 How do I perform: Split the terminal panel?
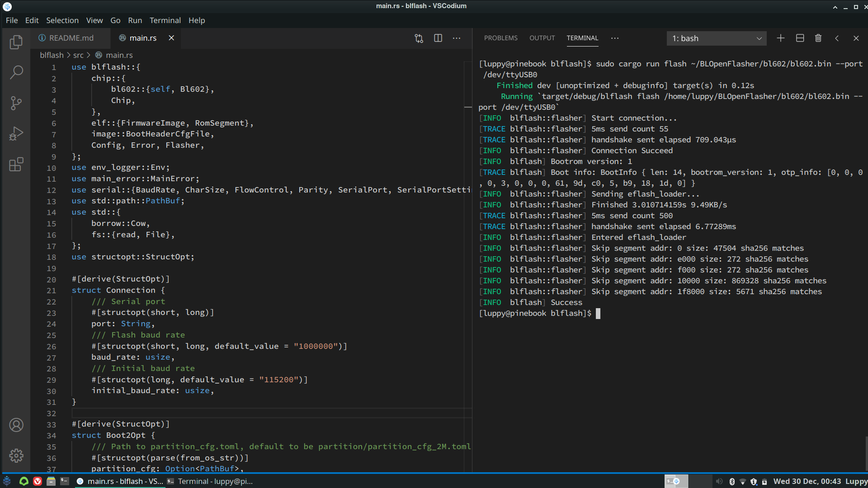click(x=800, y=38)
